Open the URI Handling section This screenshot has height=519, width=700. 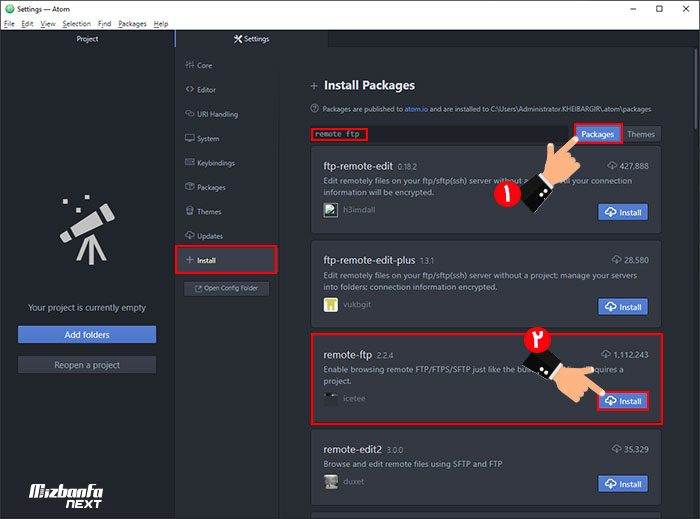217,114
